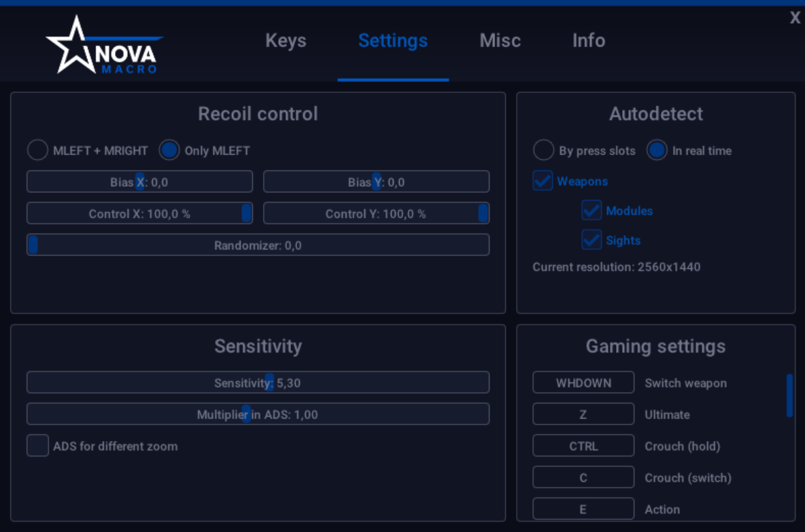
Task: Click the Nova Macro star logo
Action: coord(102,46)
